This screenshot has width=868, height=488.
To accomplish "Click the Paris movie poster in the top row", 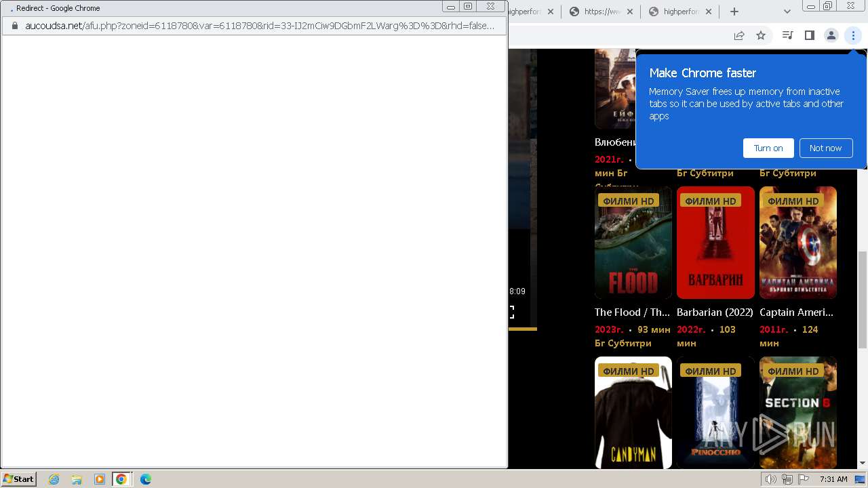I will 615,89.
